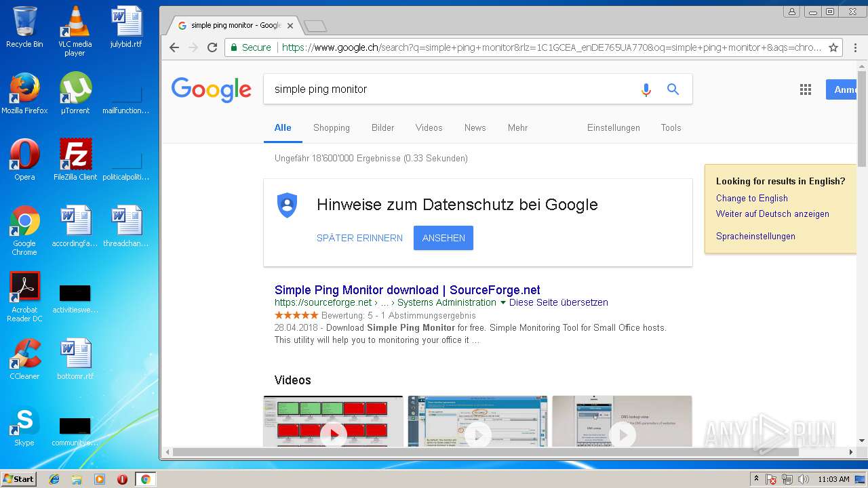Open media player taskbar icon
This screenshot has width=868, height=488.
pyautogui.click(x=100, y=479)
